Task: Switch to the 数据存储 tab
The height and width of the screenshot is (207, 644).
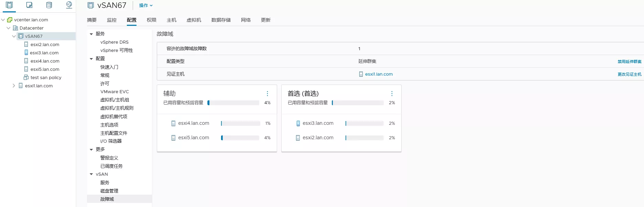Action: click(x=221, y=20)
